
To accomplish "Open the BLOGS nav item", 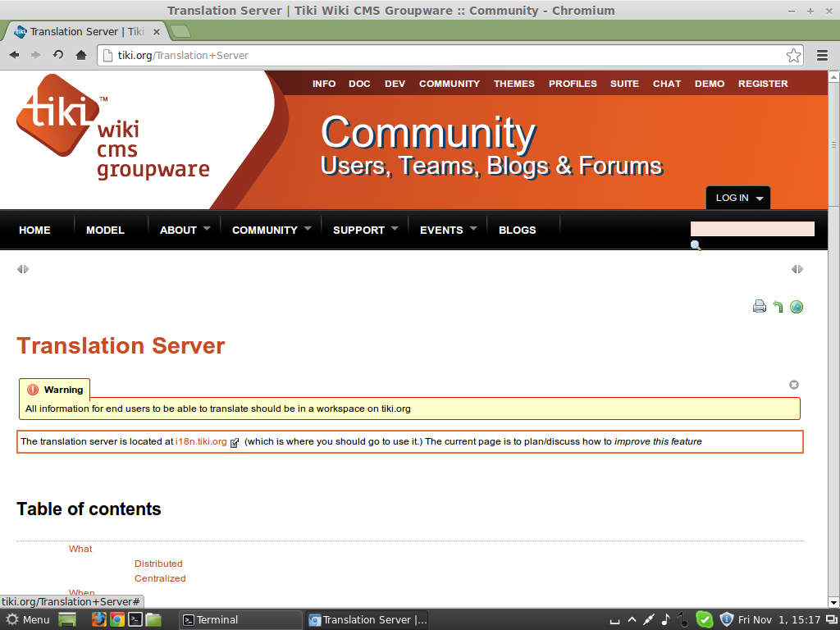I will click(518, 230).
